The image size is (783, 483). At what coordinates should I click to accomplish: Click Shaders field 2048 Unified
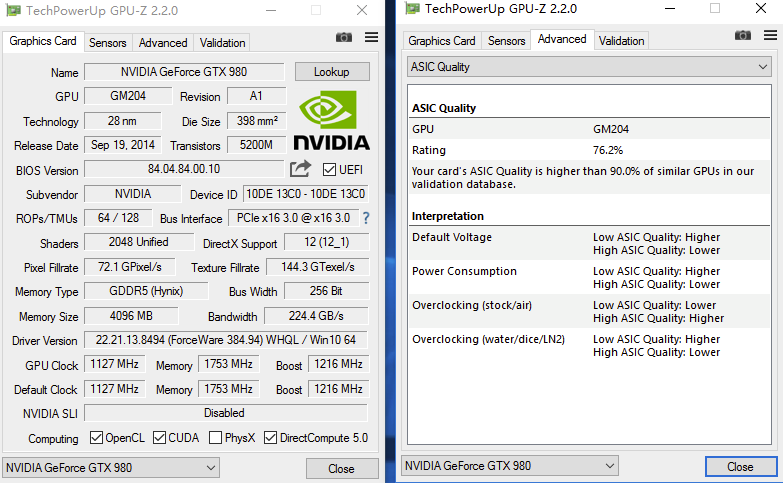tap(139, 242)
